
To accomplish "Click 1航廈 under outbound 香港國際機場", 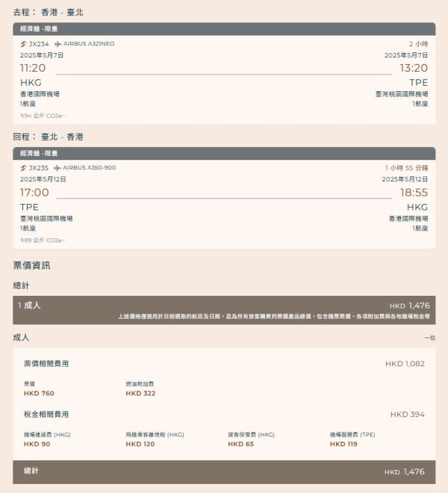I will [x=28, y=104].
